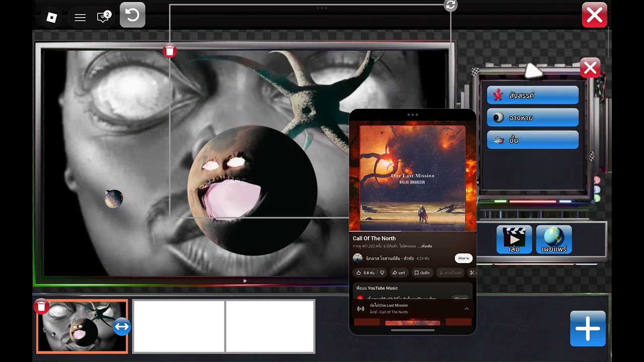Close the editor with the top-right red X
This screenshot has width=644, height=362.
click(x=595, y=15)
